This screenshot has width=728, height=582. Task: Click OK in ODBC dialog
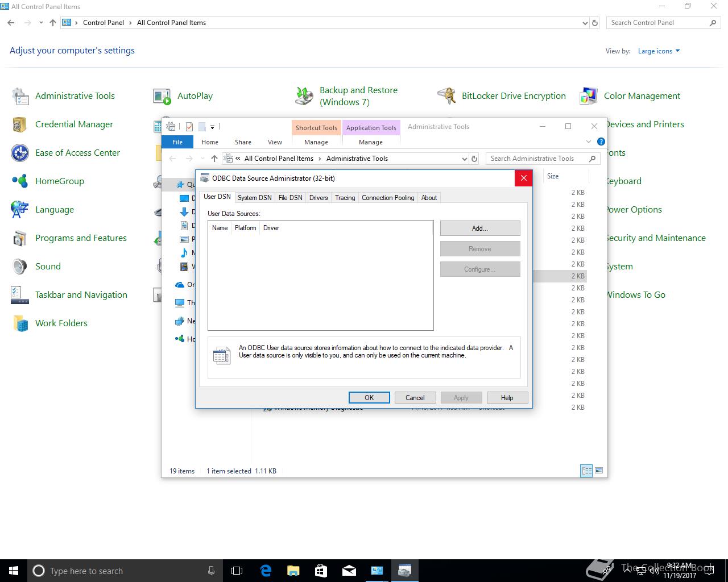click(369, 398)
